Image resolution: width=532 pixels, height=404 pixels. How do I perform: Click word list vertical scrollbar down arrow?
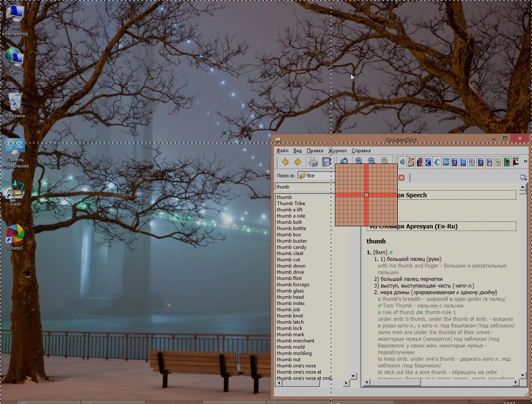pos(353,376)
